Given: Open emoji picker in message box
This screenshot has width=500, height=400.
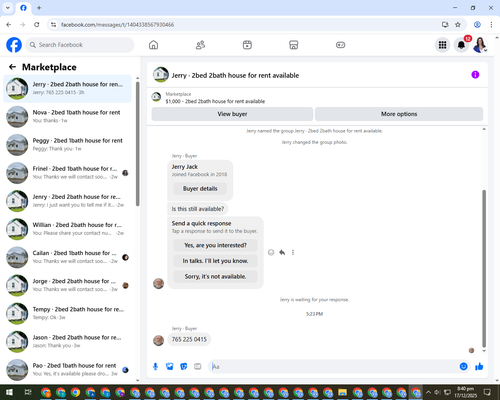Looking at the screenshot, I should click(x=463, y=367).
